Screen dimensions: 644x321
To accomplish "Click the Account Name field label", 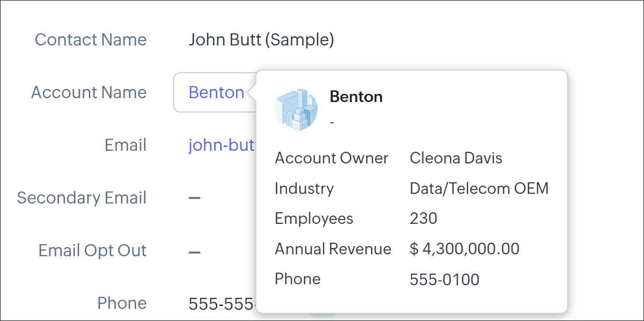I will (89, 92).
